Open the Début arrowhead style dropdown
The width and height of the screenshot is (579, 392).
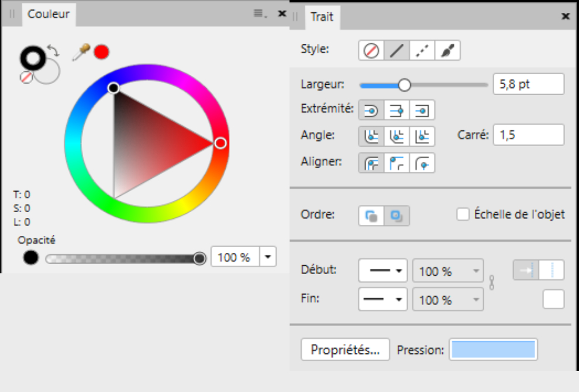(x=382, y=270)
